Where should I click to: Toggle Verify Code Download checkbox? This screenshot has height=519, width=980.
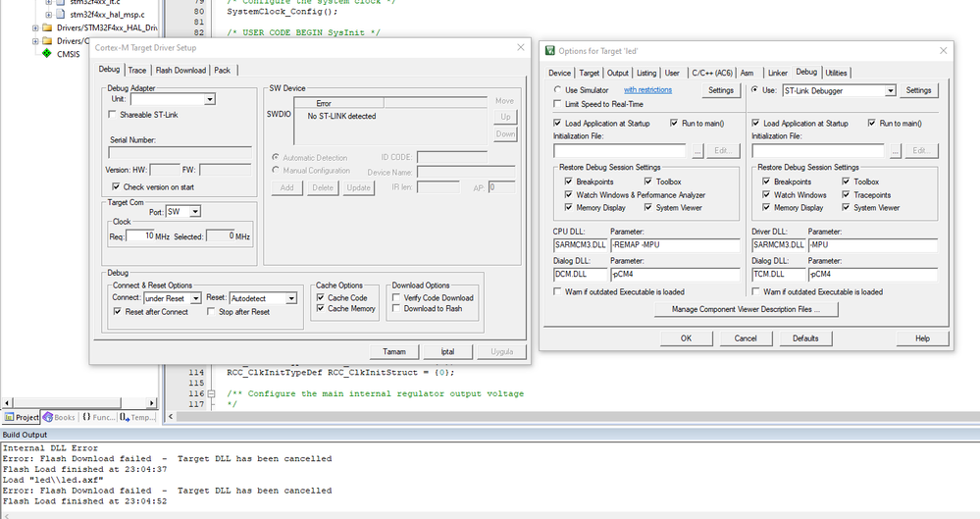[x=396, y=297]
